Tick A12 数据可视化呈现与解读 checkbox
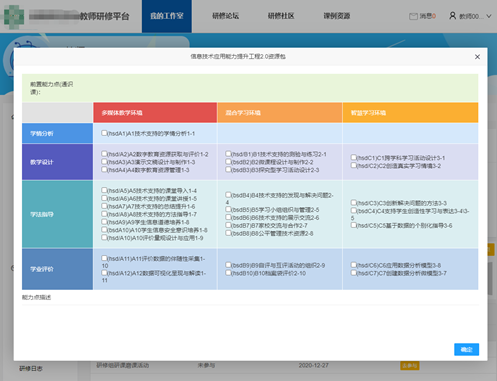497x381 pixels. tap(104, 273)
